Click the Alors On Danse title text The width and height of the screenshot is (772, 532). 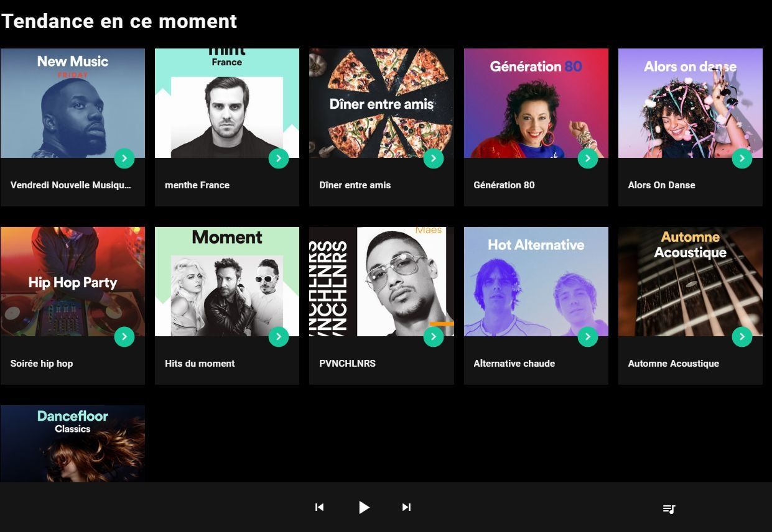[661, 185]
